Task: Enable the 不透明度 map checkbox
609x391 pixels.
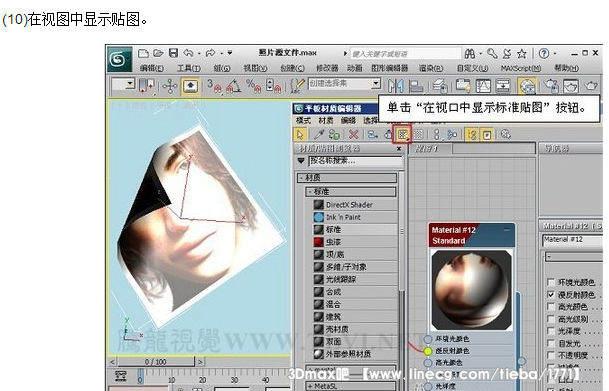Action: [x=551, y=355]
